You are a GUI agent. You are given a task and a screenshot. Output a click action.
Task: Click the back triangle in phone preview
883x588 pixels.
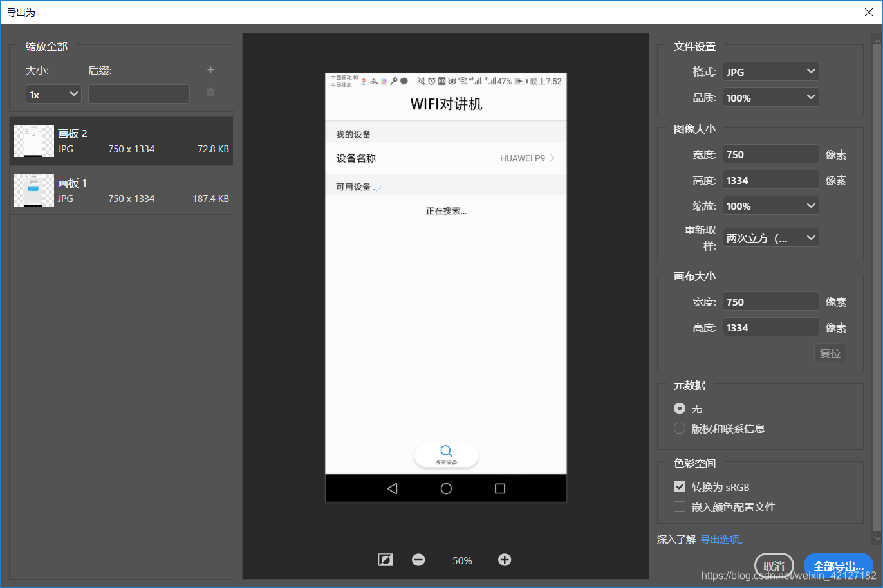pyautogui.click(x=393, y=488)
